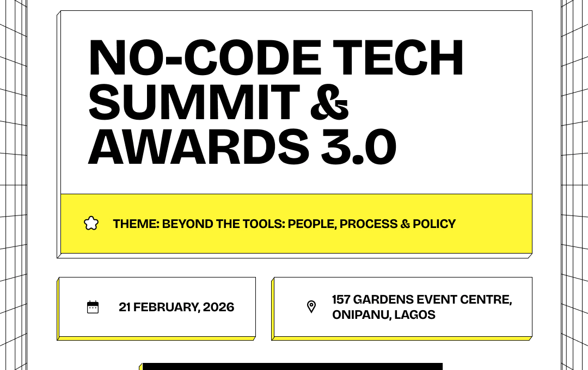Click the word "SUMMIT" in the headline

[x=194, y=102]
